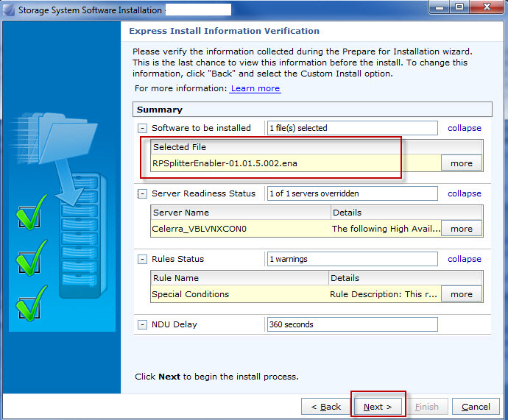Click the 1 file(s) selected field
Image resolution: width=508 pixels, height=420 pixels.
(352, 128)
